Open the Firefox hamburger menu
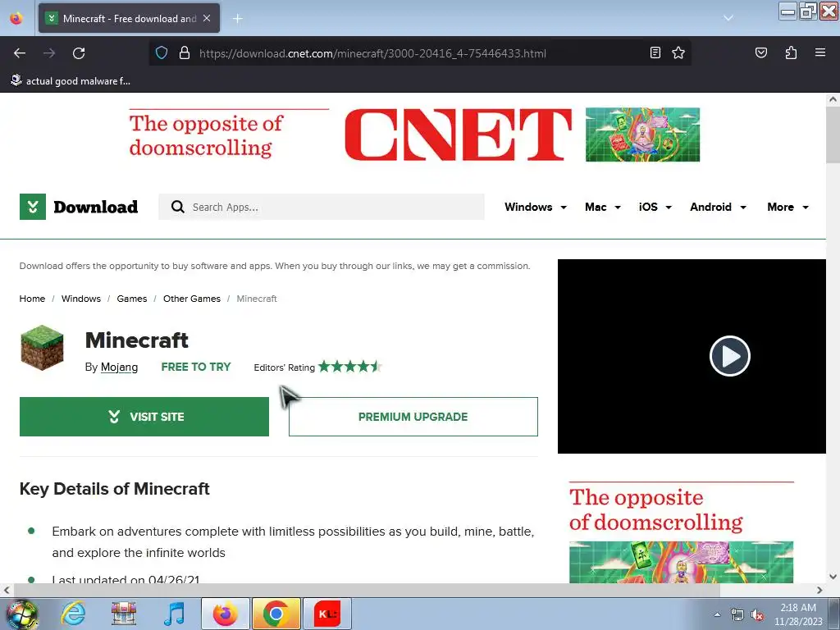The image size is (840, 630). (819, 52)
